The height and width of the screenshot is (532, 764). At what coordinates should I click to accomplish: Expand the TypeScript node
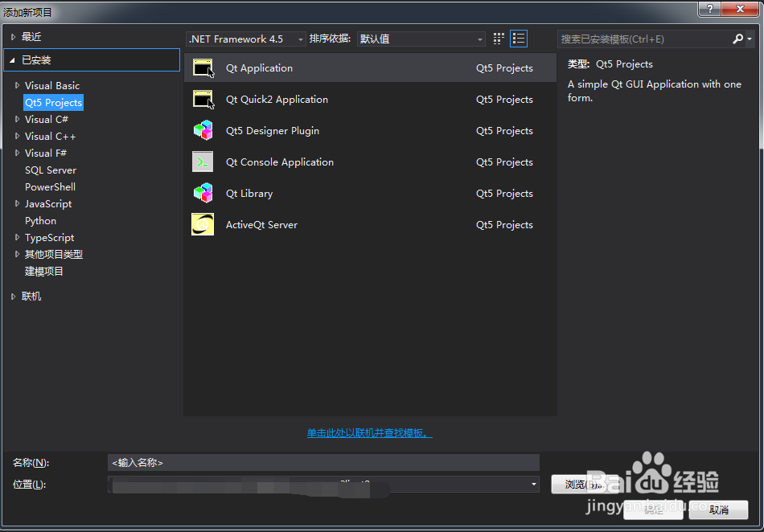tap(17, 238)
